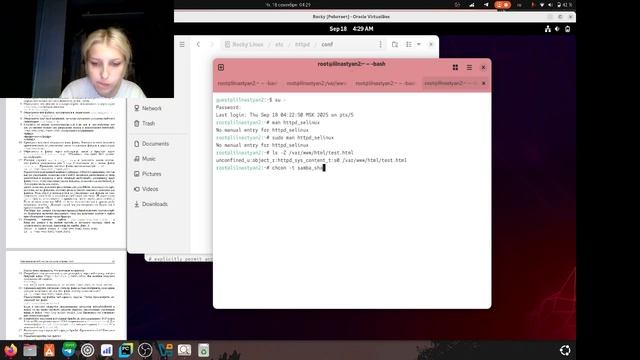Go back in Files window

[x=198, y=44]
